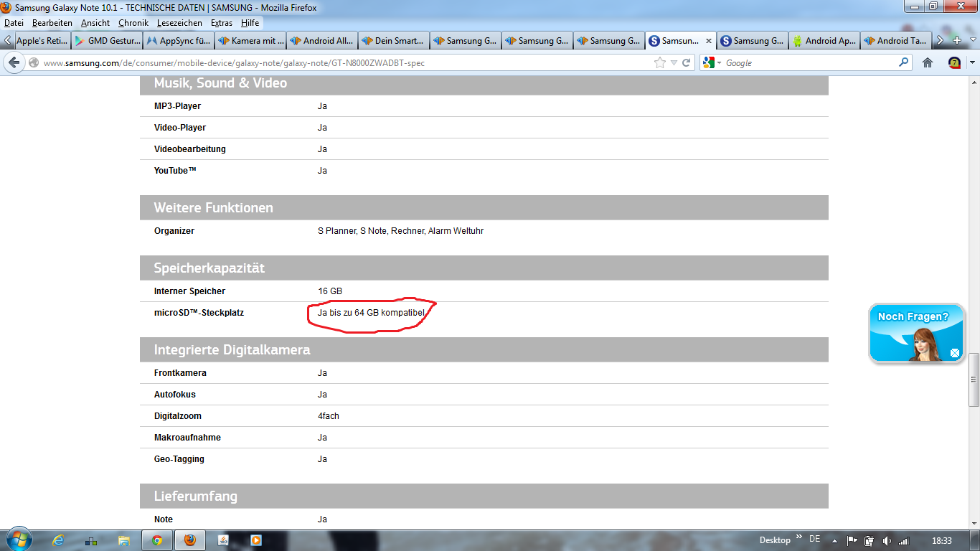Click the power battery tray icon
Image resolution: width=980 pixels, height=551 pixels.
(x=869, y=540)
